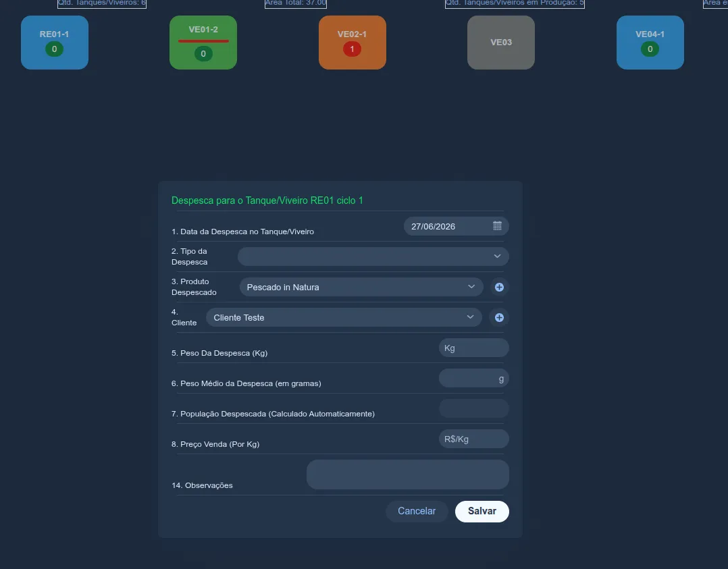The image size is (728, 569).
Task: Select the VE01-2 green tank tile
Action: point(203,43)
